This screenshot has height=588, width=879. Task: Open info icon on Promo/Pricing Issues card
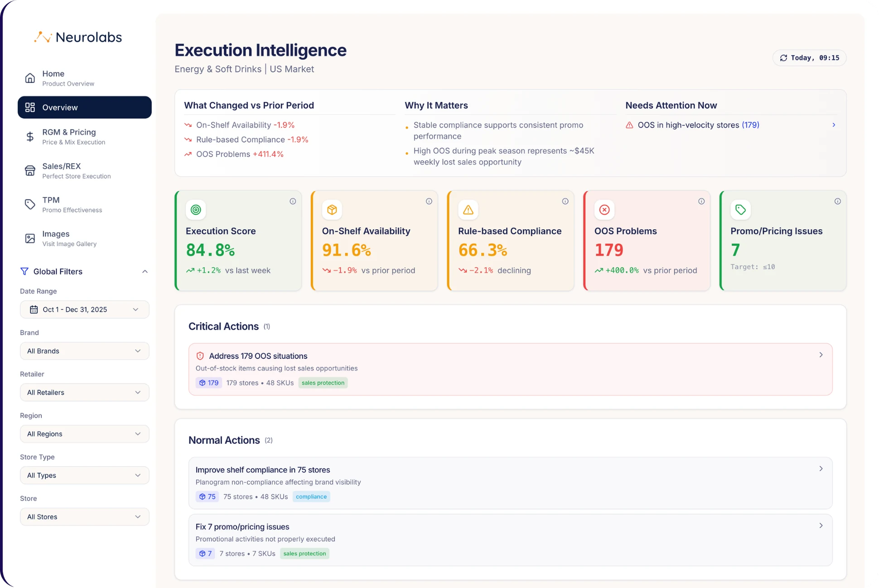838,201
